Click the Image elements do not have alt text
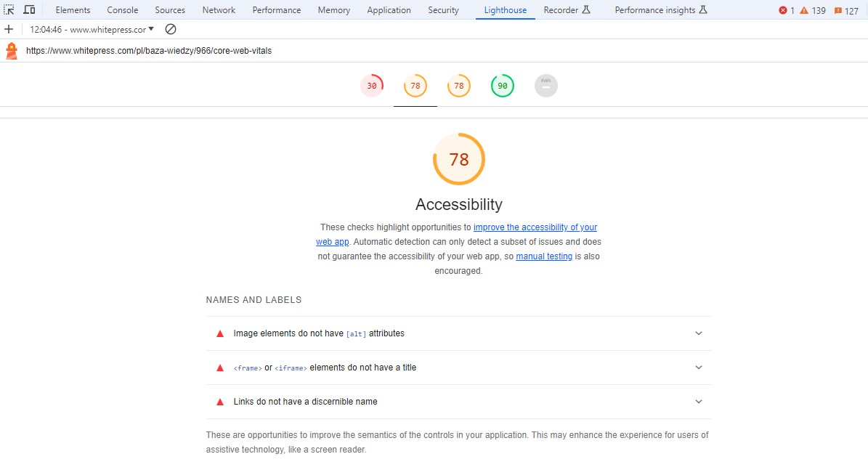This screenshot has width=868, height=462. click(x=319, y=333)
